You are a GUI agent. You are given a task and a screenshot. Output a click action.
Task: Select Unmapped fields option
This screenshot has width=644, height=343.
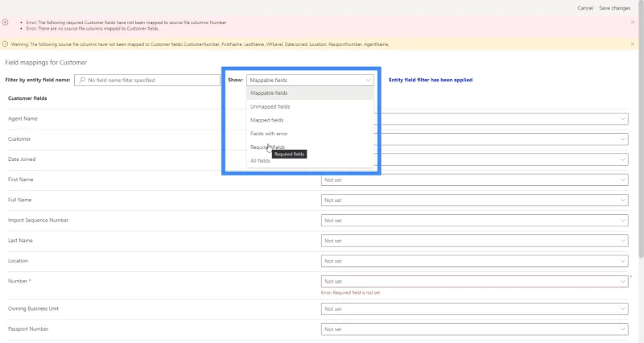[310, 106]
